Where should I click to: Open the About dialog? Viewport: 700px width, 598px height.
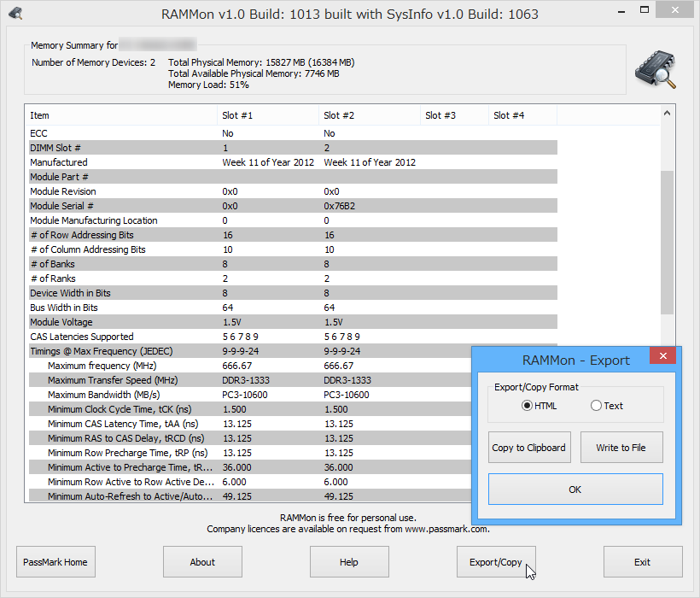pos(202,562)
